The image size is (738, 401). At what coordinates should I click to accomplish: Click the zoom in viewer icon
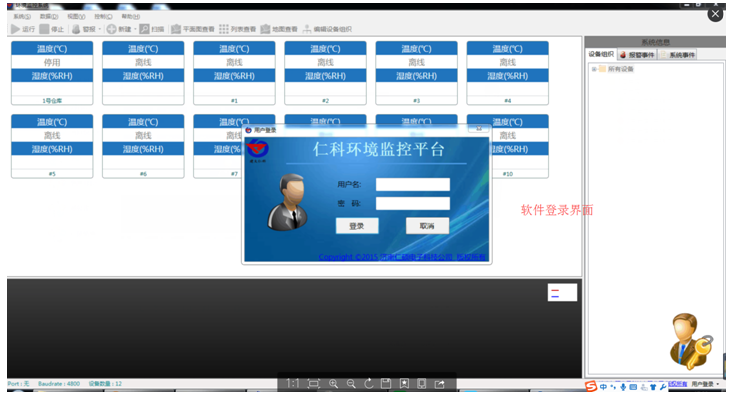coord(333,384)
